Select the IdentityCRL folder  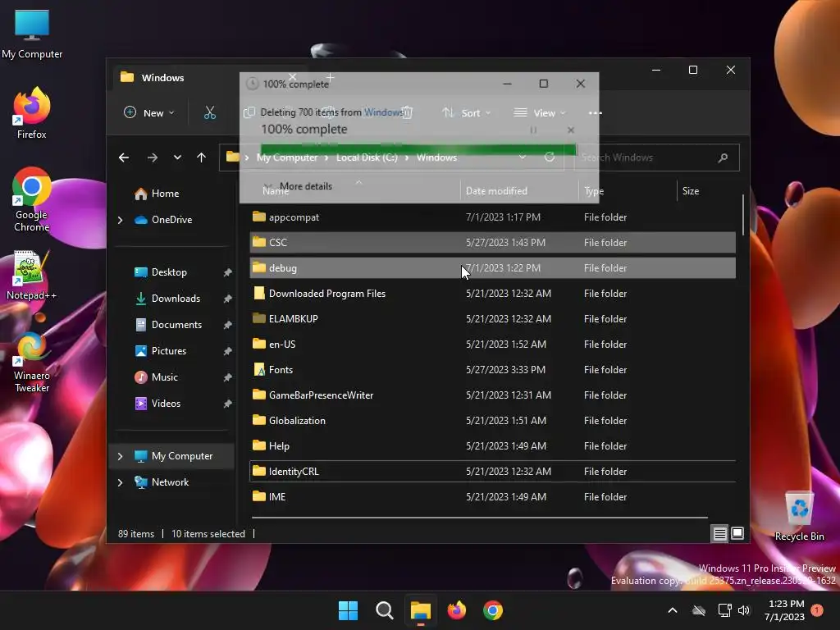pos(492,472)
